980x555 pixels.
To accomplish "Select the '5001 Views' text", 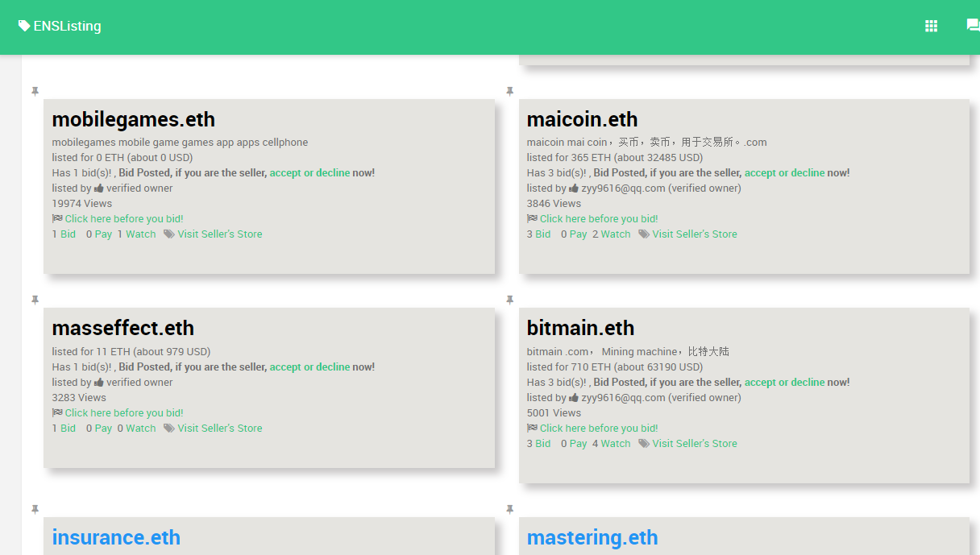I will 554,412.
